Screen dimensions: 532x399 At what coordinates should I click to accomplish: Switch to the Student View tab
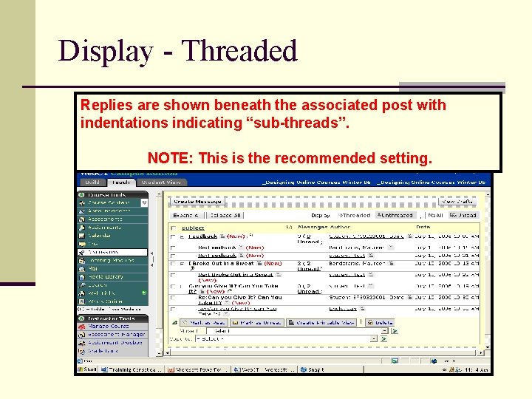(x=161, y=183)
